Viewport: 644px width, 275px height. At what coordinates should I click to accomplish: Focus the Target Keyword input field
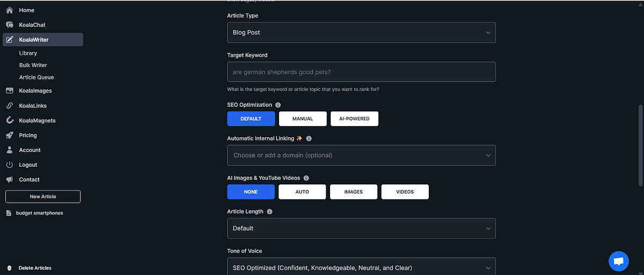point(361,72)
